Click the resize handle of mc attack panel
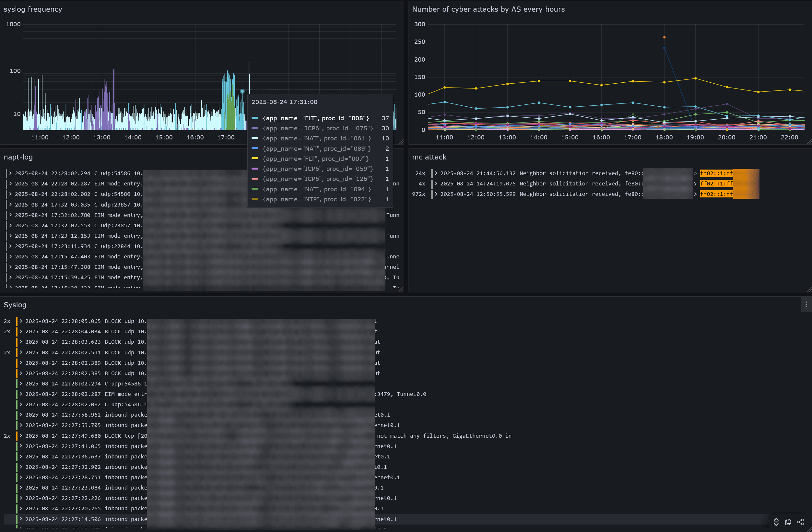Image resolution: width=812 pixels, height=532 pixels. 809,290
